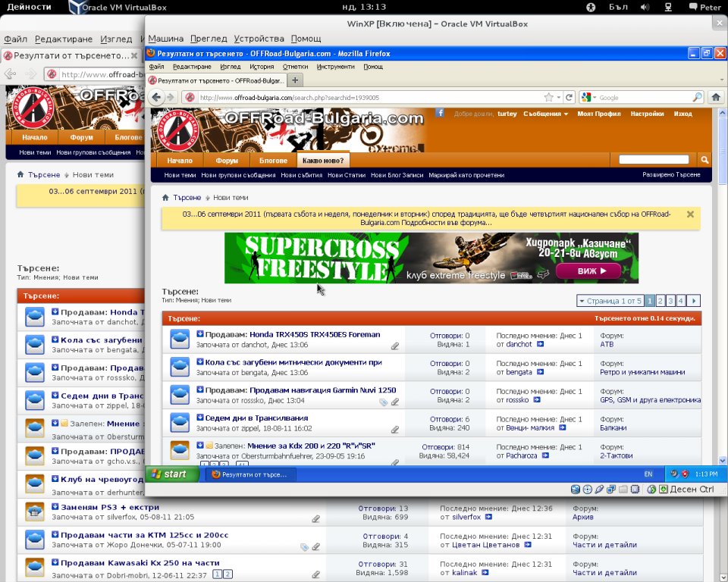Viewport: 728px width, 582px height.
Task: Click the breadcrumb home icon beside Търсене
Action: pyautogui.click(x=165, y=197)
